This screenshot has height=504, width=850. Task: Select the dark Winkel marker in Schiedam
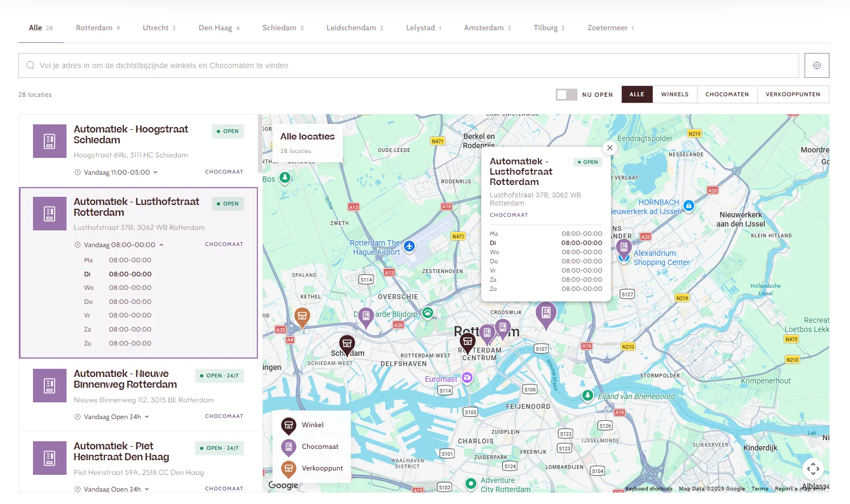pyautogui.click(x=347, y=344)
